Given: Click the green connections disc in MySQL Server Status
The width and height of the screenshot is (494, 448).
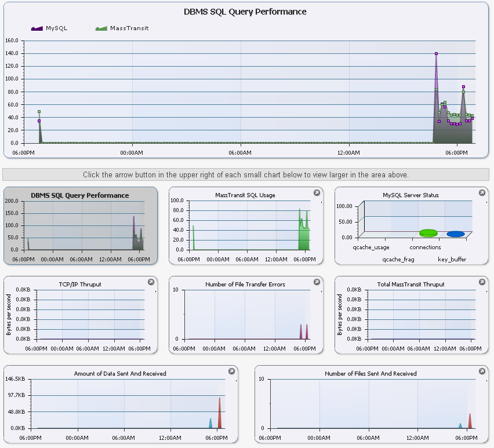Looking at the screenshot, I should [428, 233].
